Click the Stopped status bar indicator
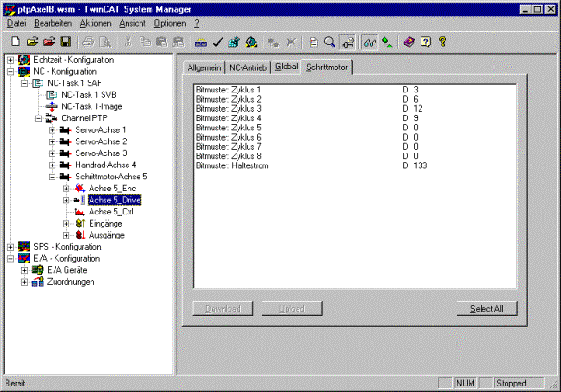This screenshot has height=392, width=561. point(519,384)
